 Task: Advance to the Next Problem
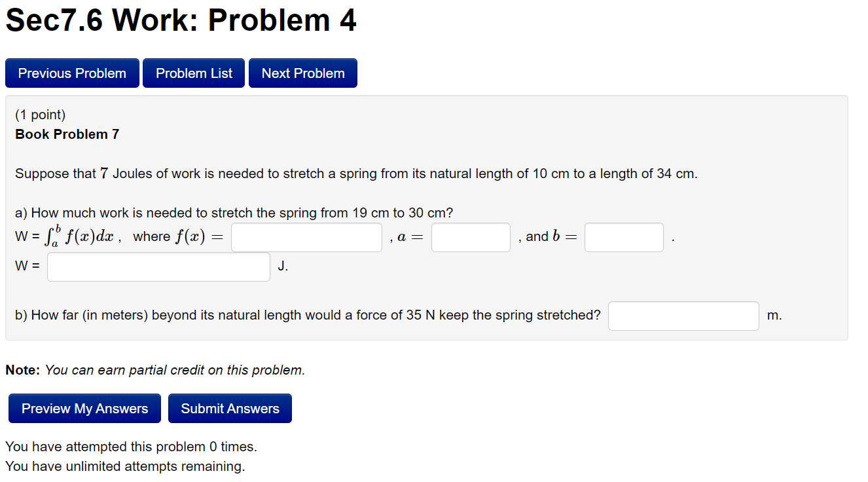[302, 73]
